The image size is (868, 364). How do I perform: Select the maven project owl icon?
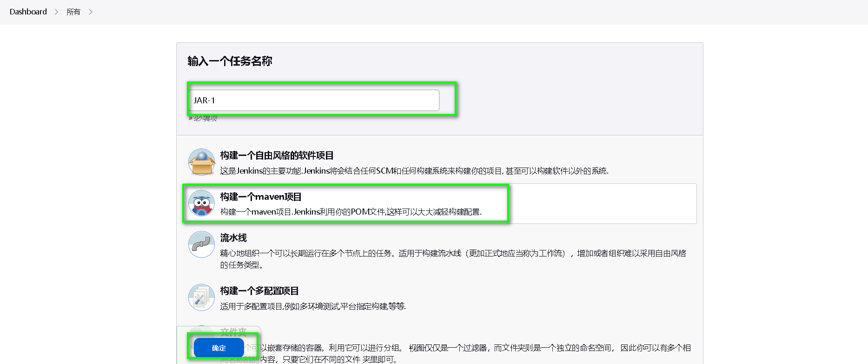201,203
